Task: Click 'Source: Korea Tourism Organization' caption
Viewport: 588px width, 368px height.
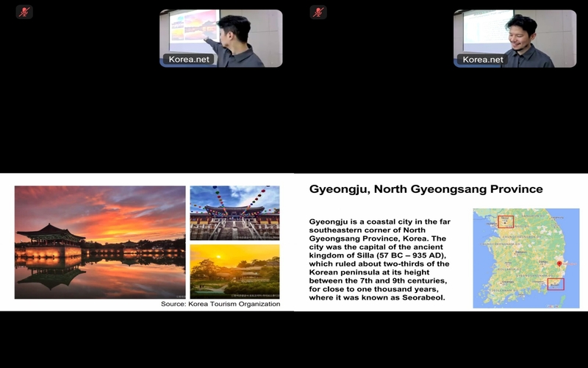Action: tap(220, 304)
